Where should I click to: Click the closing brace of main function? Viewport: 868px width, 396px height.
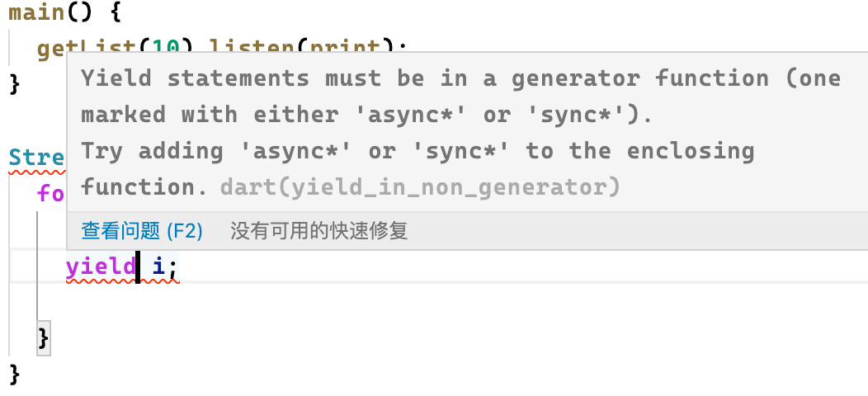[x=15, y=84]
